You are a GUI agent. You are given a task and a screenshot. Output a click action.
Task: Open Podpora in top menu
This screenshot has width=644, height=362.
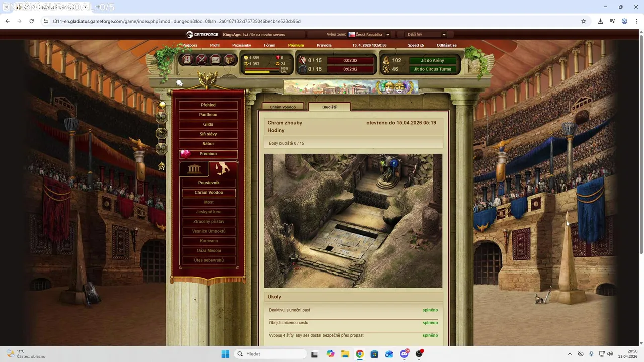click(x=190, y=45)
